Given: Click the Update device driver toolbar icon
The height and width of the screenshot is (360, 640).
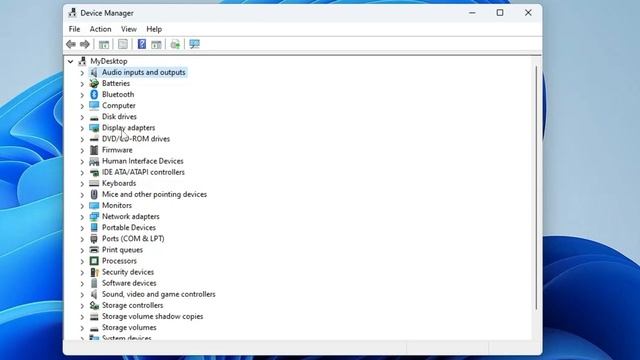Looking at the screenshot, I should pyautogui.click(x=175, y=44).
